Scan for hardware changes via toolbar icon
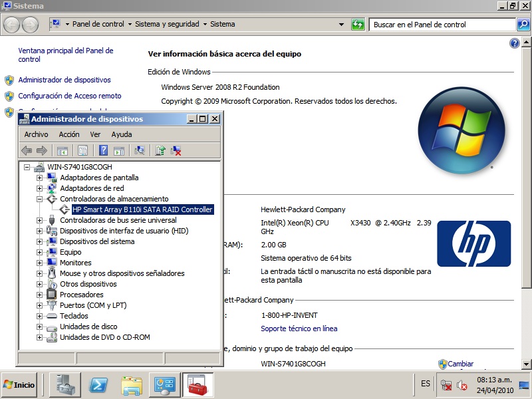Image resolution: width=532 pixels, height=399 pixels. 140,150
